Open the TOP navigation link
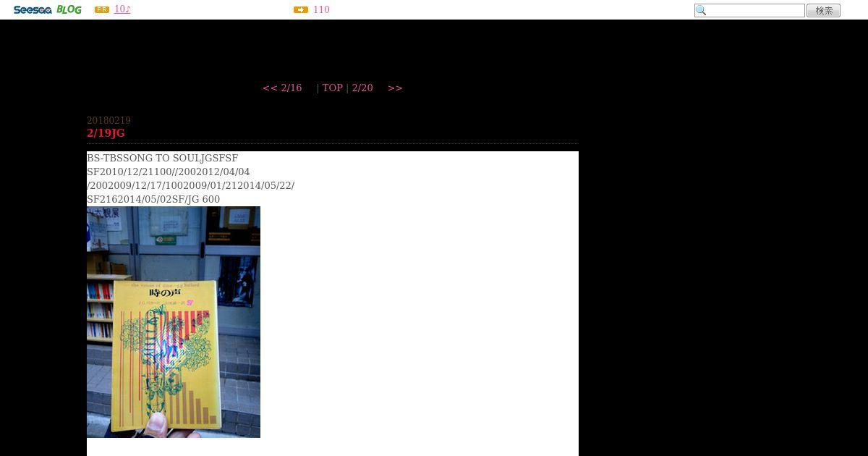Viewport: 868px width, 456px height. 333,88
